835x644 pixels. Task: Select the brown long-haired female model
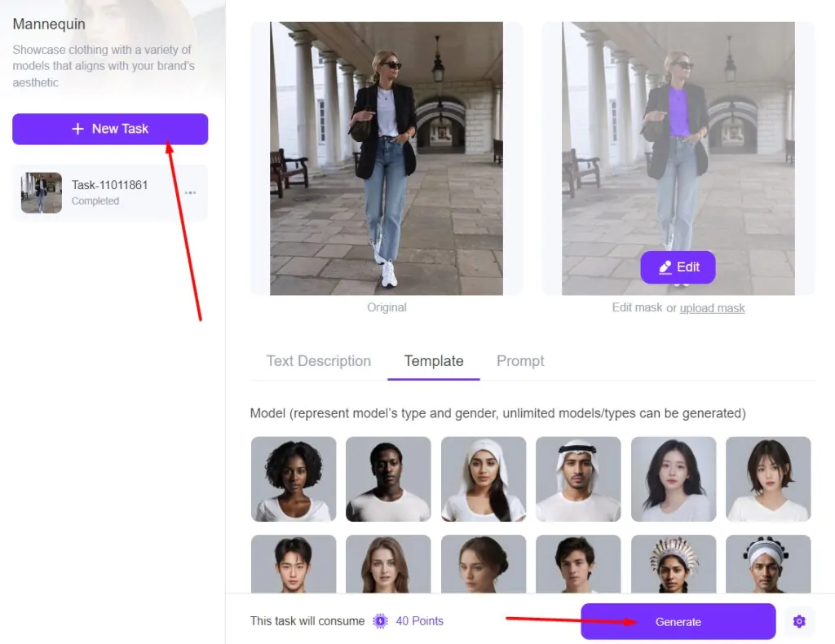tap(388, 564)
